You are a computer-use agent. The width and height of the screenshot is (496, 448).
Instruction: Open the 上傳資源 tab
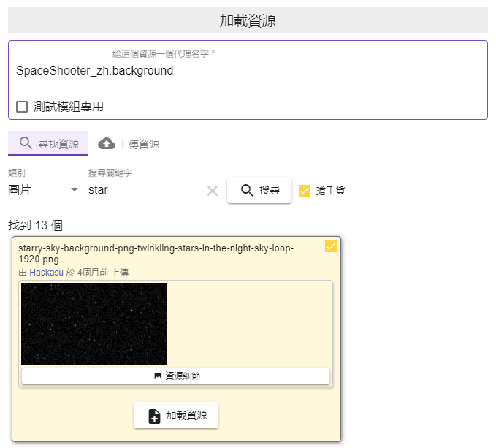pos(129,144)
